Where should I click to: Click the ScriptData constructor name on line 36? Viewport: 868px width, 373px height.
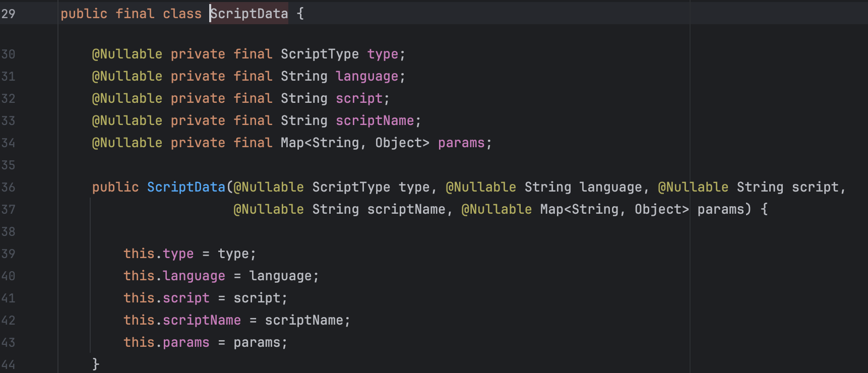click(186, 187)
